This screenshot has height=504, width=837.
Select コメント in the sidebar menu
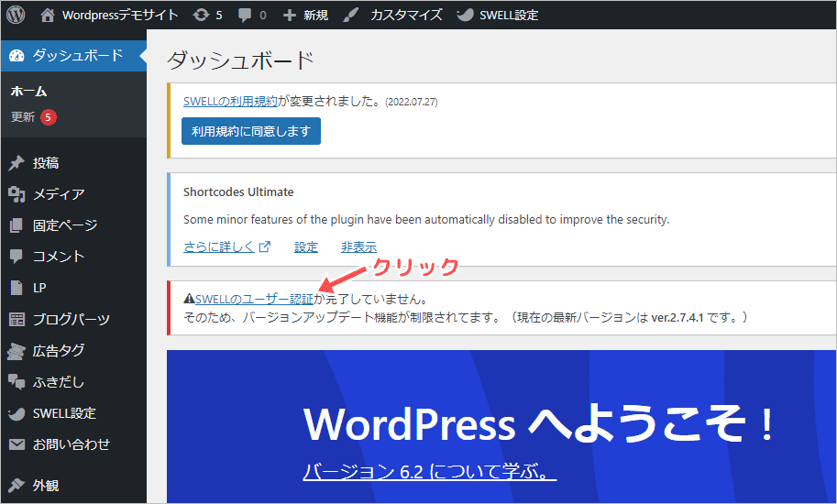point(59,257)
